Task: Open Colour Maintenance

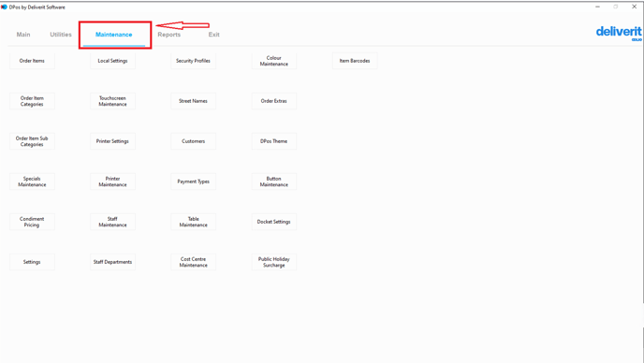Action: click(x=274, y=61)
